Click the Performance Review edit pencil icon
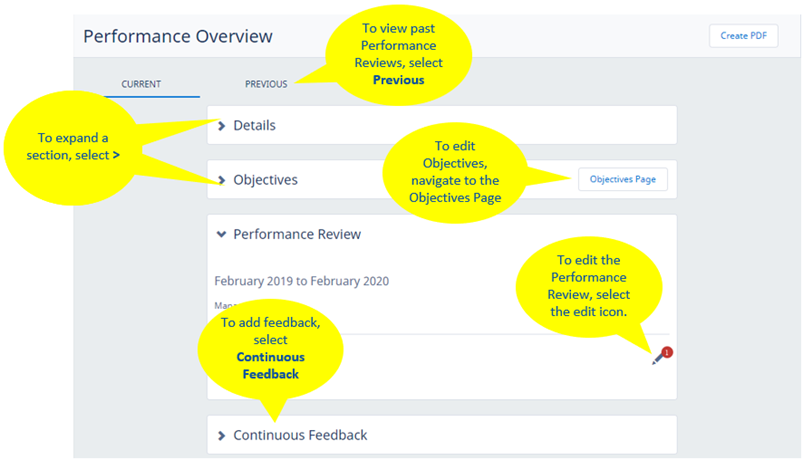The width and height of the screenshot is (803, 460). (657, 358)
